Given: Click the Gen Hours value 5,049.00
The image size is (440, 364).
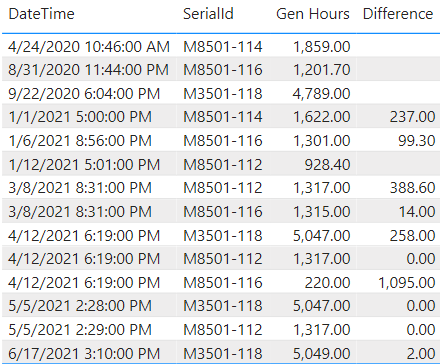Looking at the screenshot, I should 322,354.
